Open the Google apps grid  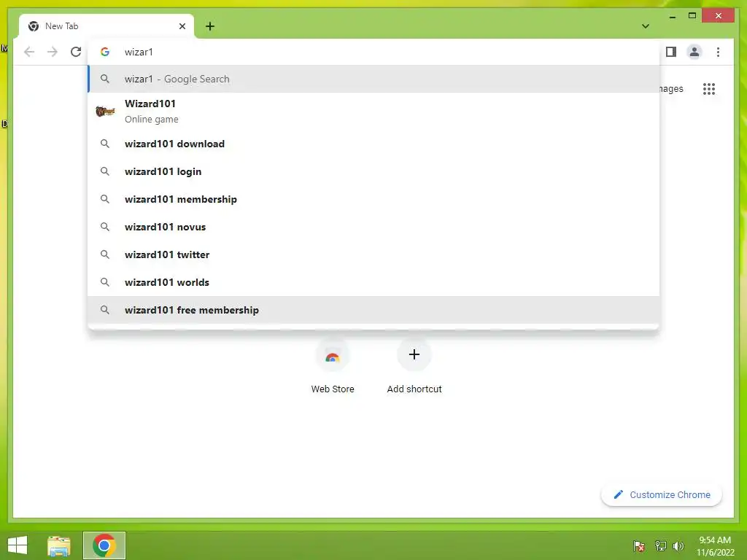[709, 89]
